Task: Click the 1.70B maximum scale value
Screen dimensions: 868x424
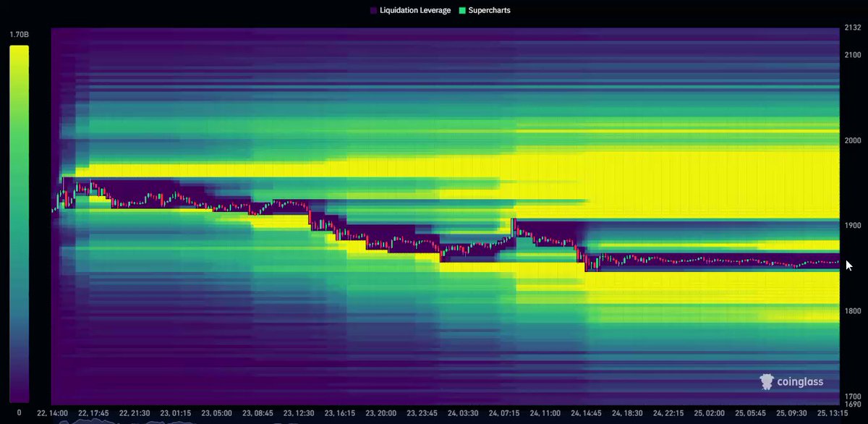Action: [x=19, y=34]
